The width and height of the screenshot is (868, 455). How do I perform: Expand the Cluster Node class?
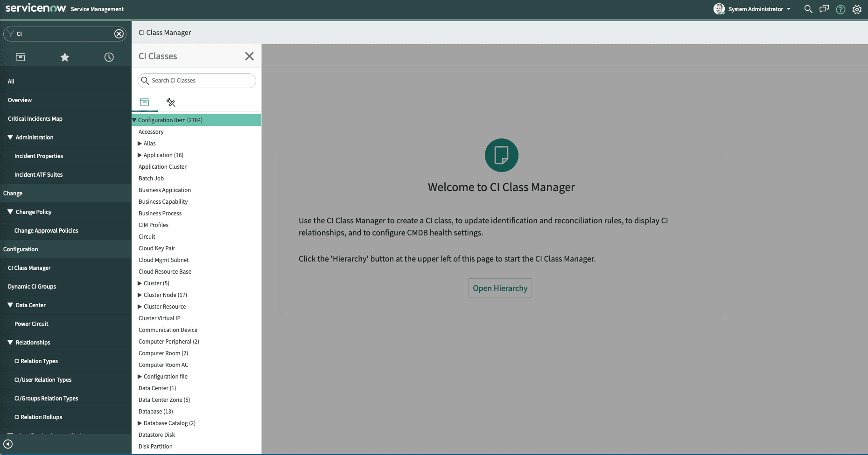[139, 295]
